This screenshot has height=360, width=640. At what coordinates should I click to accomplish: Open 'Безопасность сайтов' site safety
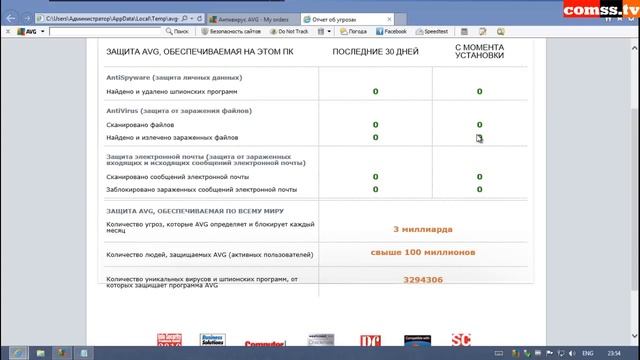[x=231, y=31]
